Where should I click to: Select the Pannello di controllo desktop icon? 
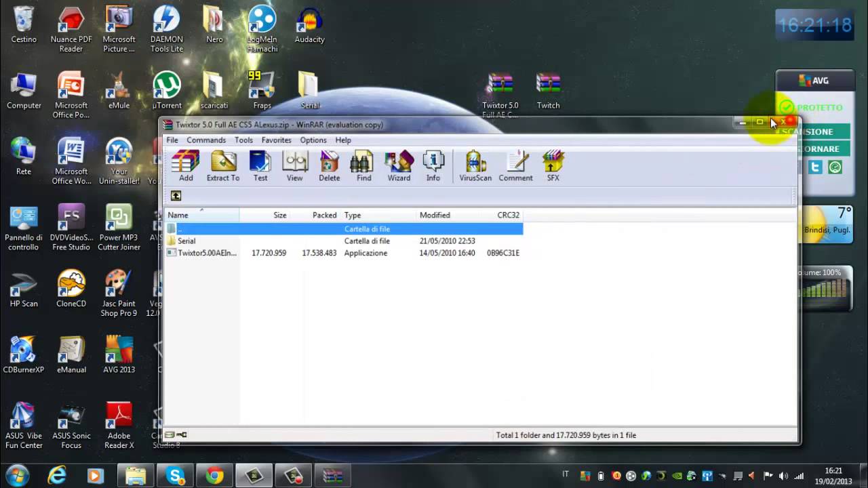pos(24,227)
